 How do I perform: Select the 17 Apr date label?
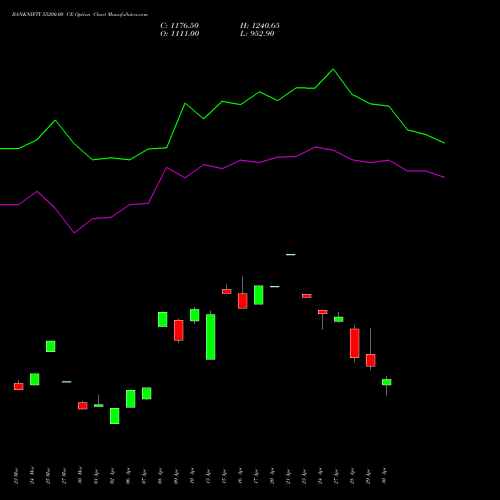(256, 476)
